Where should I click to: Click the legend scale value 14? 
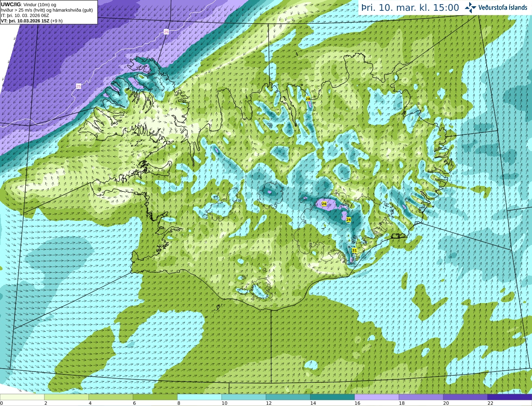tap(313, 403)
